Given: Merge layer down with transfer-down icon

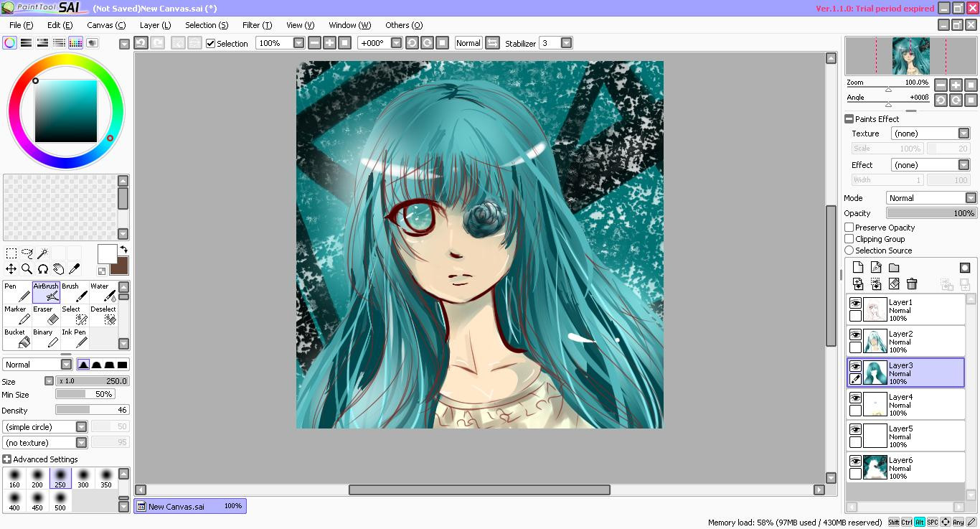Looking at the screenshot, I should pos(858,284).
